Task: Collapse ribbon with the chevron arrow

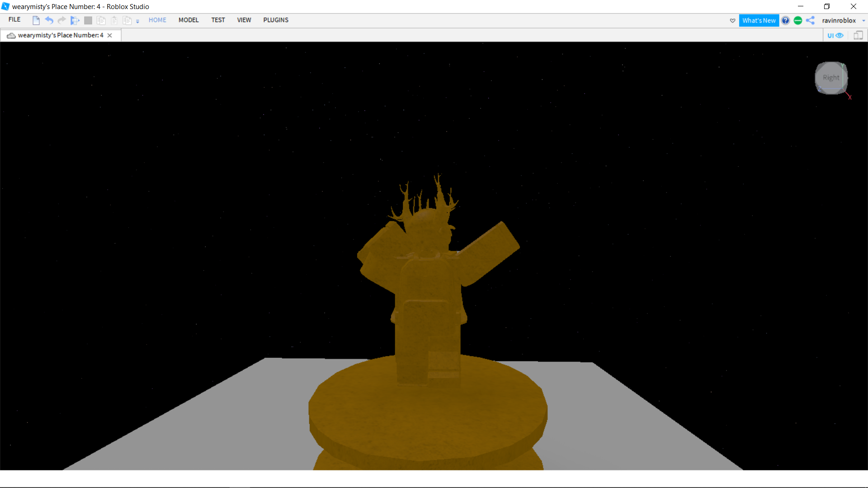Action: coord(732,20)
